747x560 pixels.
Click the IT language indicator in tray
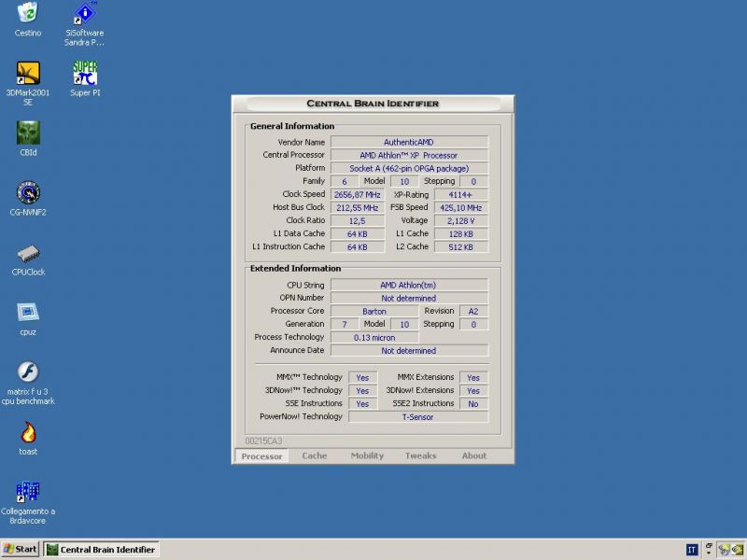click(692, 550)
